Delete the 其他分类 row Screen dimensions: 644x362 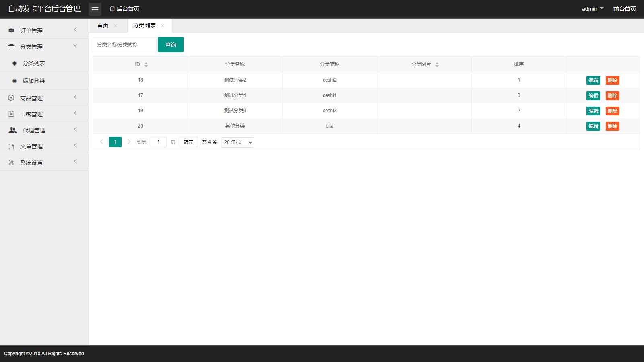click(x=612, y=126)
